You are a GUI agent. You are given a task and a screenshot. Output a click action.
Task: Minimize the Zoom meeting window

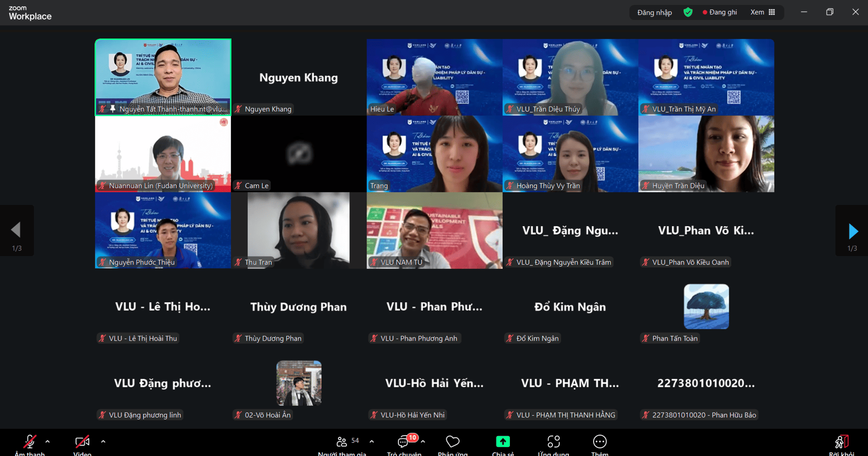point(804,12)
